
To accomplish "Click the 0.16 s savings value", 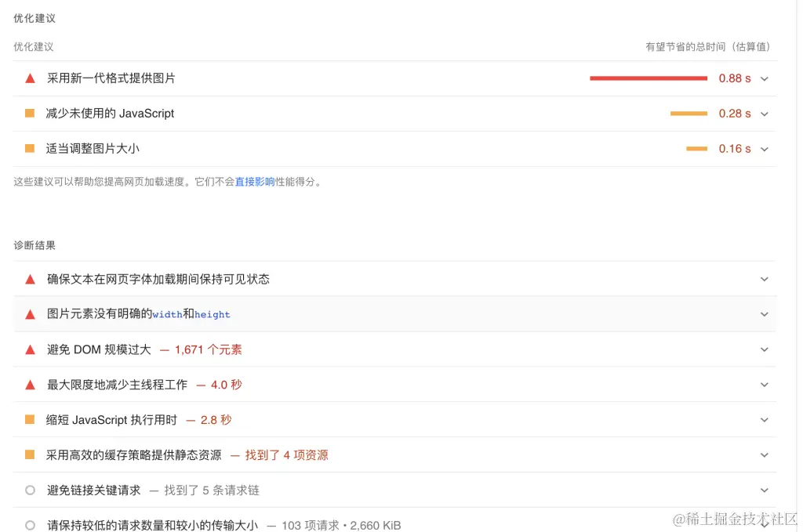I will click(735, 149).
